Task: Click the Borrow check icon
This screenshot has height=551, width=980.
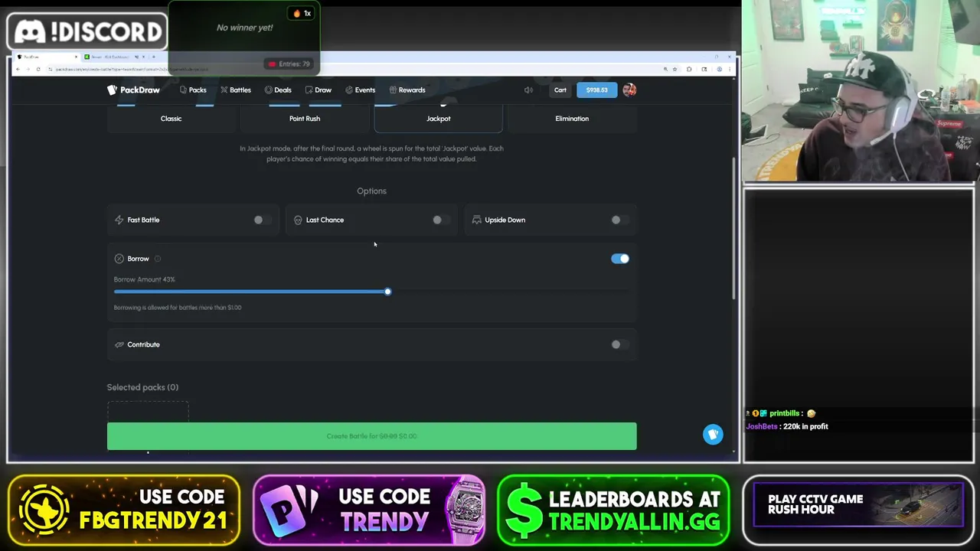Action: 119,259
